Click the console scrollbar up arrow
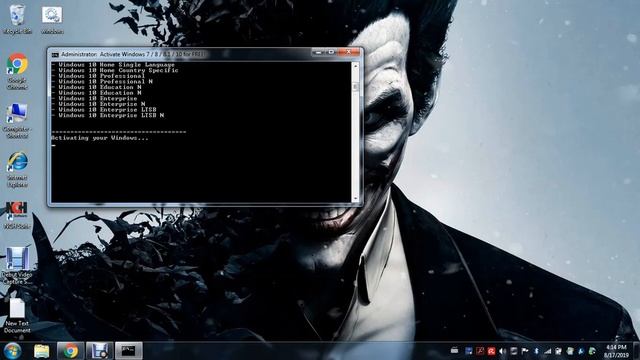The height and width of the screenshot is (360, 640). (355, 66)
